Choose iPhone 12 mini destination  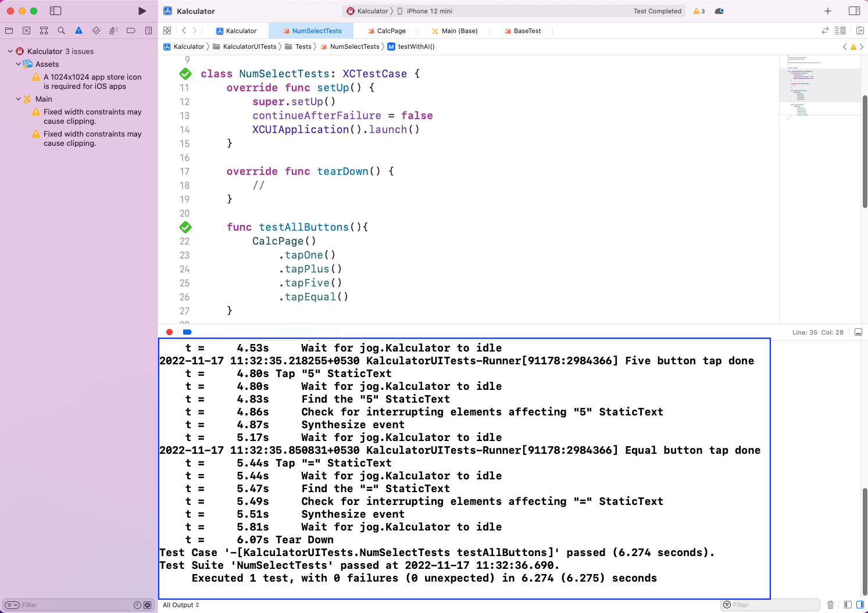pos(425,11)
